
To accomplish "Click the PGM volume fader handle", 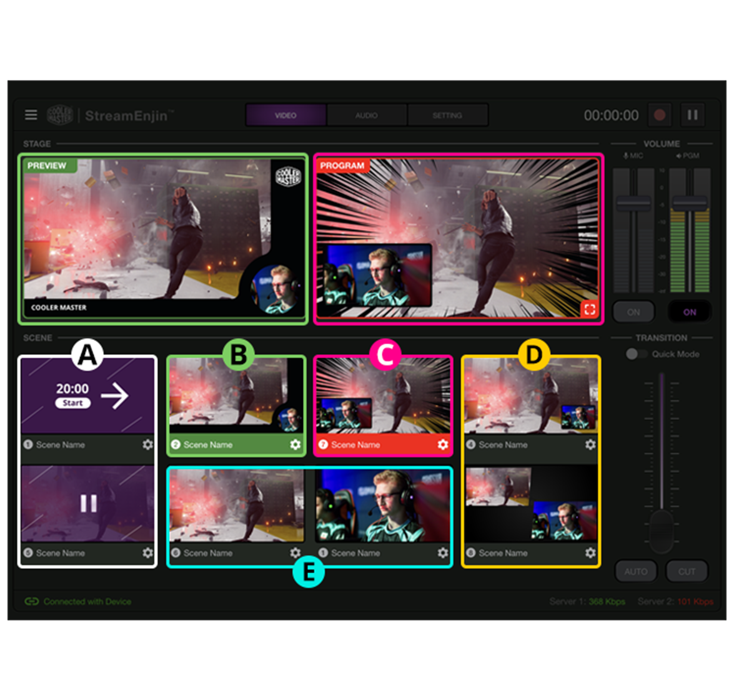I will (690, 203).
